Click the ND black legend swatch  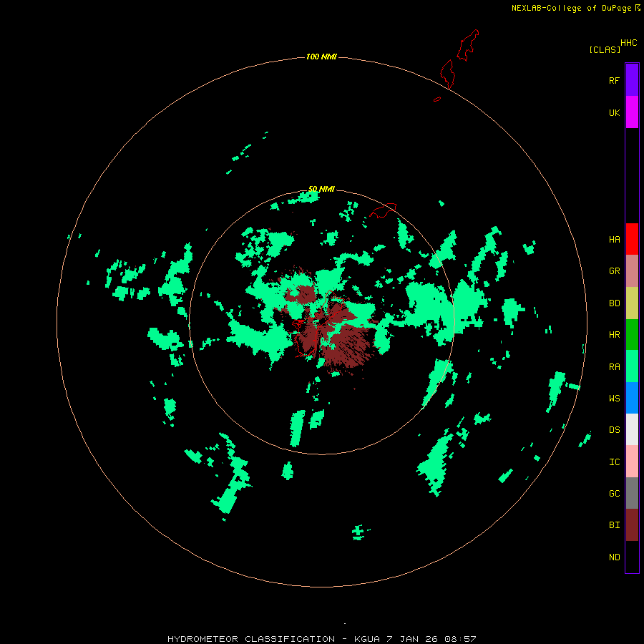[x=632, y=557]
